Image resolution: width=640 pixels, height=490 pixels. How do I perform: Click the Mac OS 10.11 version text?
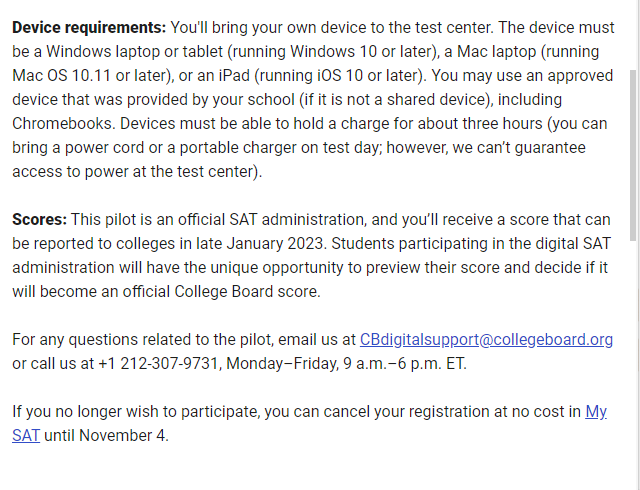point(61,76)
